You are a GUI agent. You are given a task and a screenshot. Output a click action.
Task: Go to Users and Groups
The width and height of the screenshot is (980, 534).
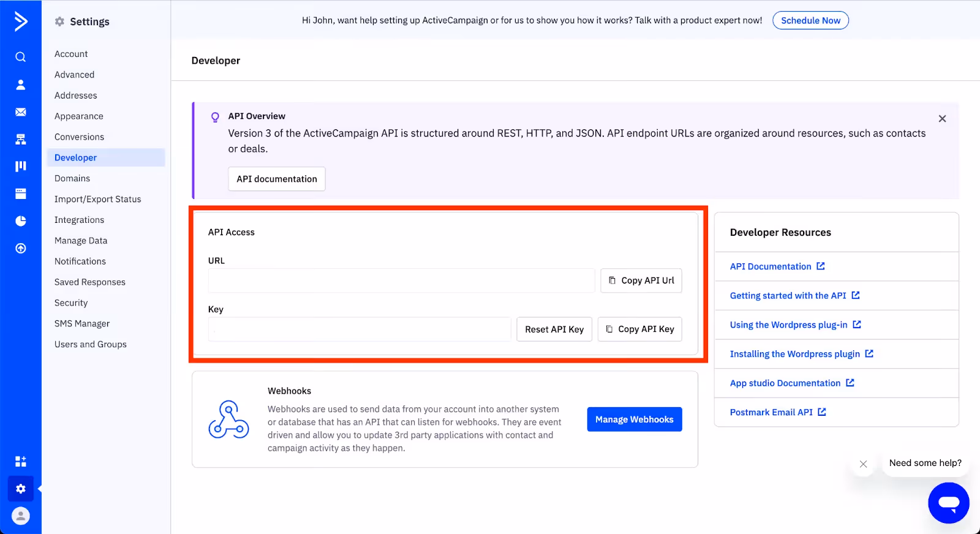tap(91, 344)
